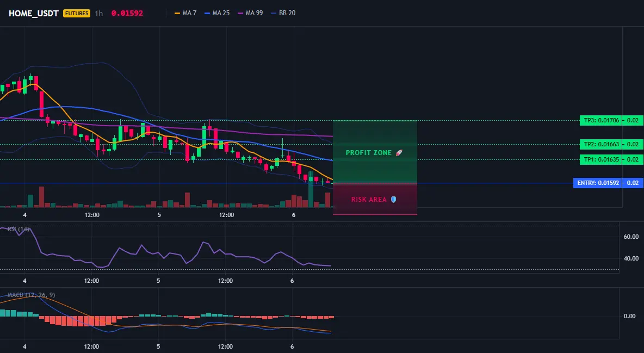This screenshot has height=353, width=644.
Task: Toggle the MA 25 legend item
Action: coord(217,13)
